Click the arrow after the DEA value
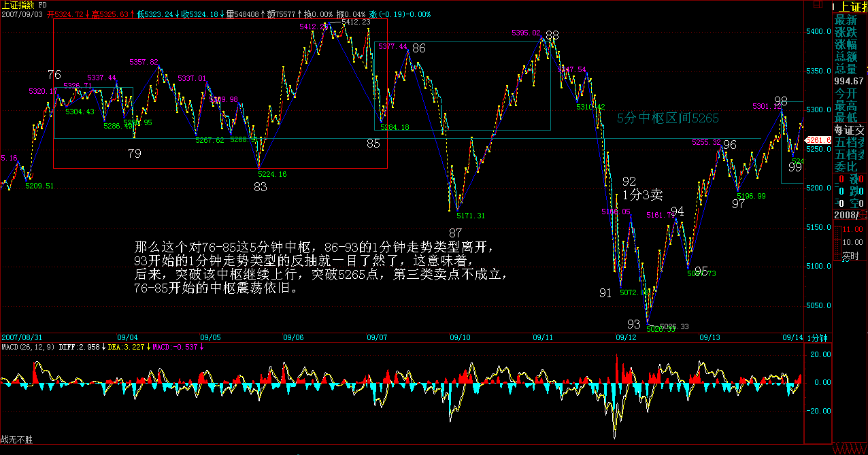The image size is (868, 455). (147, 347)
